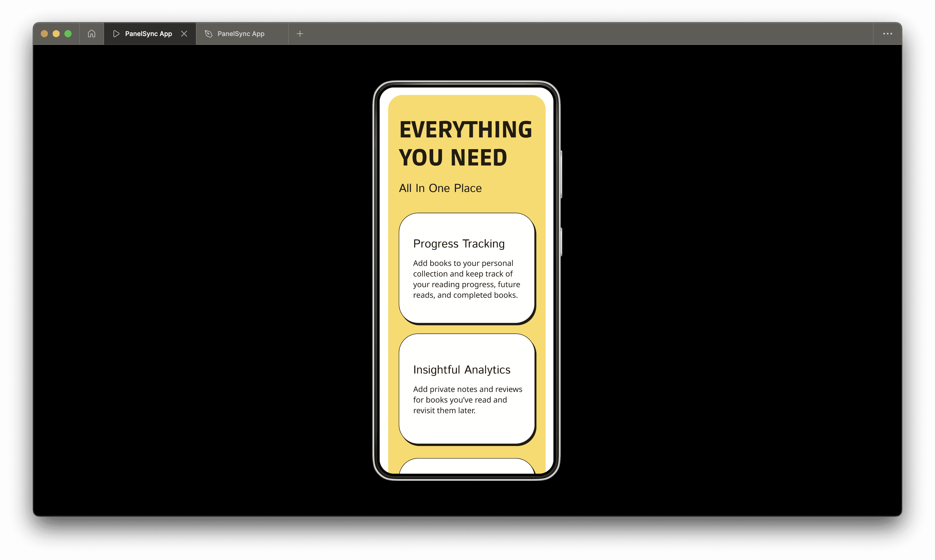Screen dimensions: 935x560
Task: Click the green maximize window button
Action: click(x=68, y=34)
